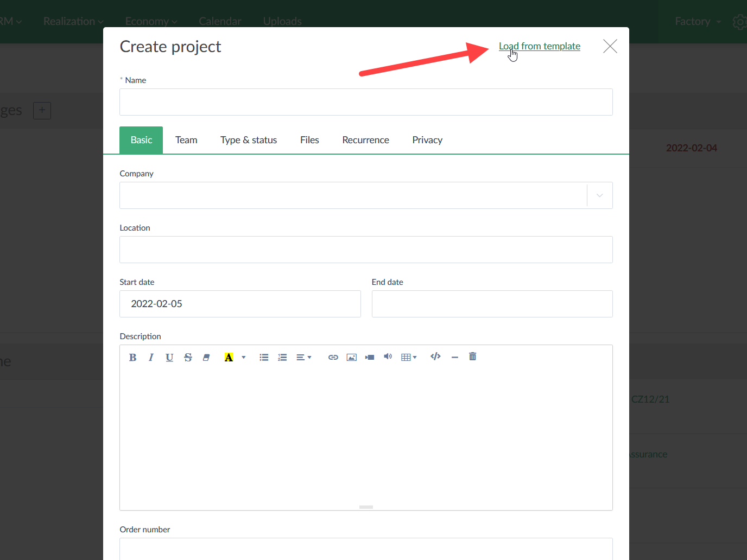
Task: Select the Basic tab
Action: coord(141,140)
